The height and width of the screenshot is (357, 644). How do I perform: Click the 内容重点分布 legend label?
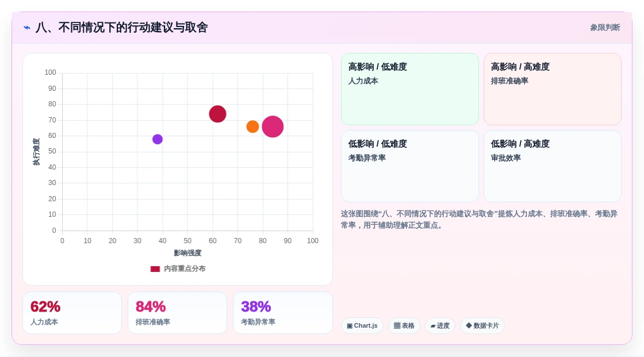tap(185, 268)
